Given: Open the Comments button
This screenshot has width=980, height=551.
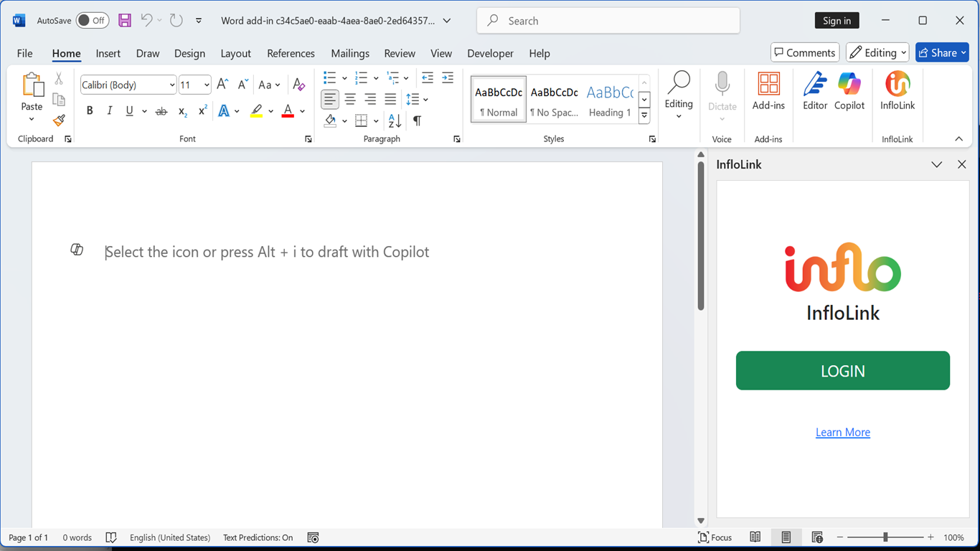Looking at the screenshot, I should pyautogui.click(x=805, y=52).
